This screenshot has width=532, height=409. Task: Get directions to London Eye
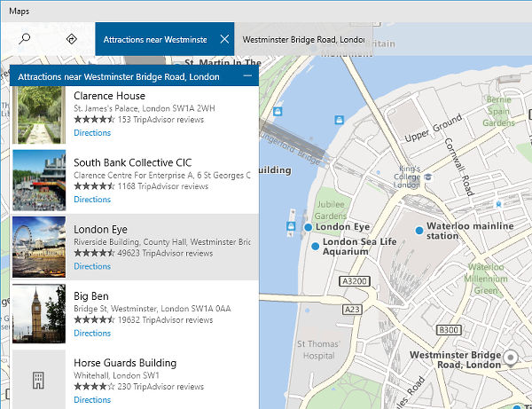[92, 266]
